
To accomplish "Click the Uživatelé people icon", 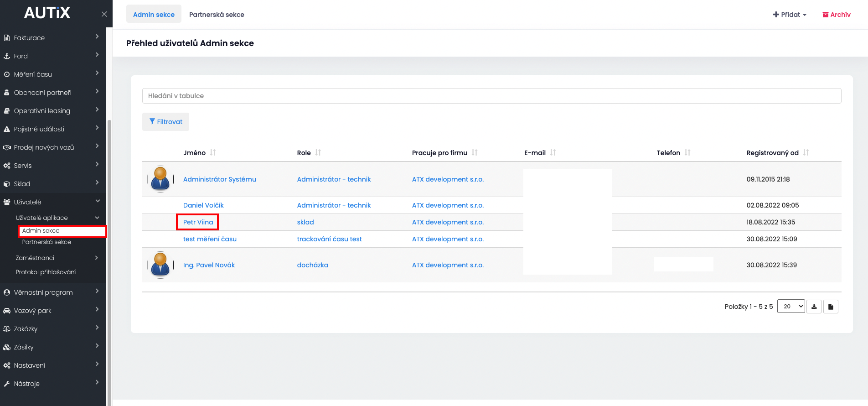I will point(7,202).
